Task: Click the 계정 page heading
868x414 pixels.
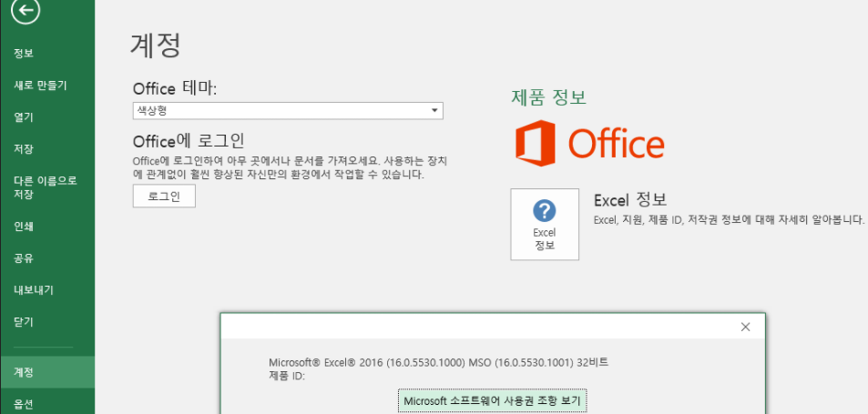Action: click(x=156, y=45)
